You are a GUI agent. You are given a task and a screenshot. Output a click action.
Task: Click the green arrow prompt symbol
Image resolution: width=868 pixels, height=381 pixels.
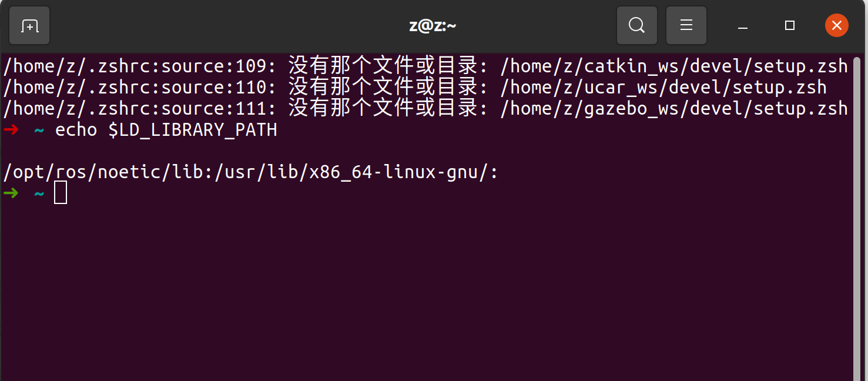coord(11,192)
